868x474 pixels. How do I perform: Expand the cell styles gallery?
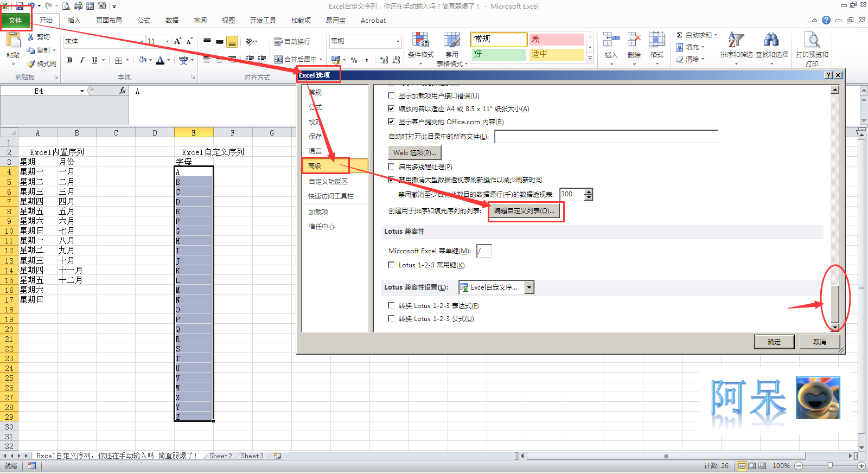(590, 58)
